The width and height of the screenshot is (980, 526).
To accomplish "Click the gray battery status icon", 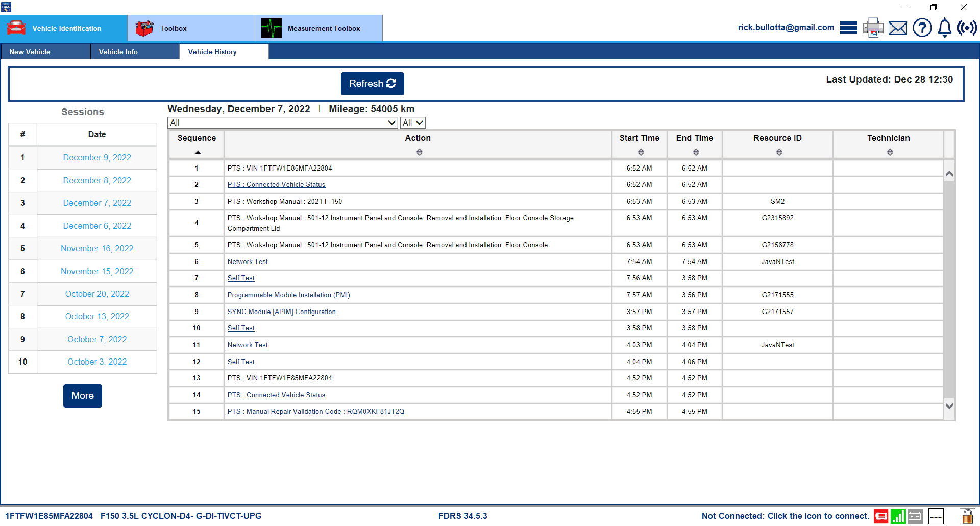I will coord(915,516).
